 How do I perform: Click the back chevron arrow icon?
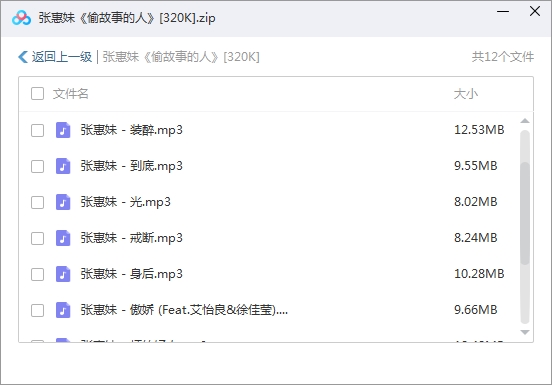point(23,57)
